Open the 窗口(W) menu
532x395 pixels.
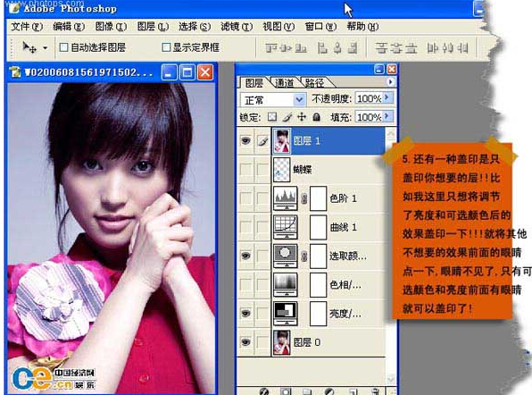point(320,27)
